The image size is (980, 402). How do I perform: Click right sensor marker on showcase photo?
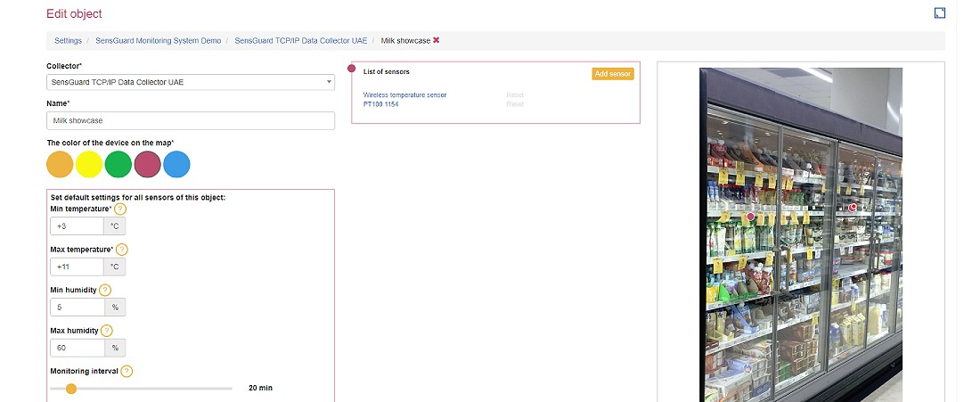tap(853, 207)
